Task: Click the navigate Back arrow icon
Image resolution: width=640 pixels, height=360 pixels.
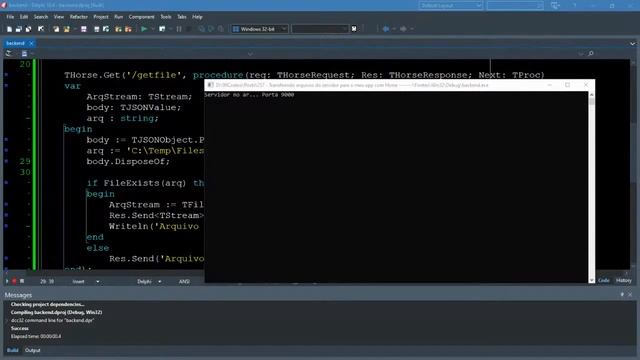Action: [386, 29]
